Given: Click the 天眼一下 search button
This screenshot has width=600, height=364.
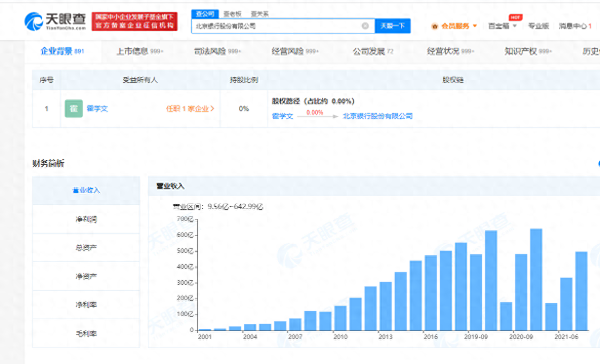Looking at the screenshot, I should (x=392, y=26).
